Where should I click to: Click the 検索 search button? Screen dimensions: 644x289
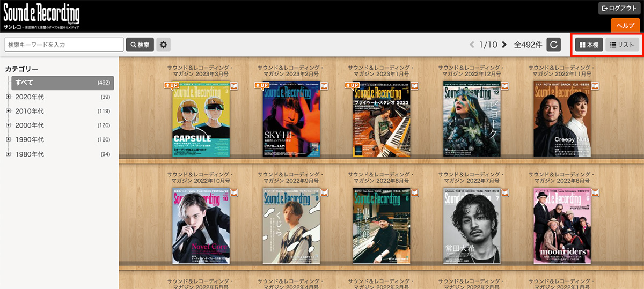(140, 45)
